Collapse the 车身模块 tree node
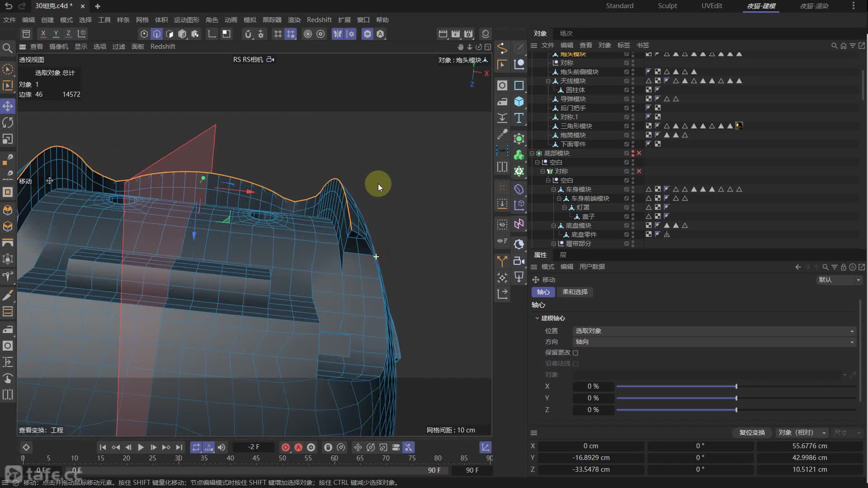The width and height of the screenshot is (868, 488). click(x=554, y=189)
